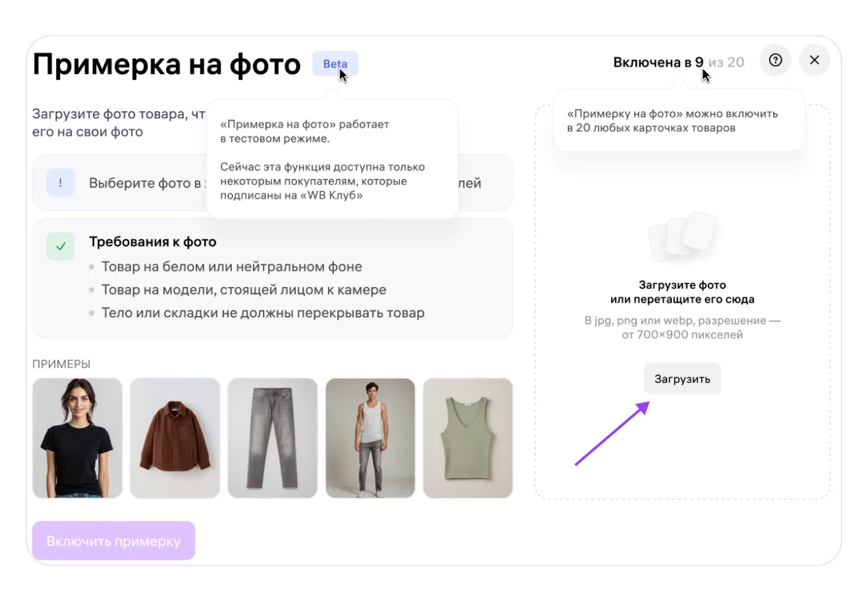Click the Требования к фото heading
The height and width of the screenshot is (601, 868).
[152, 242]
